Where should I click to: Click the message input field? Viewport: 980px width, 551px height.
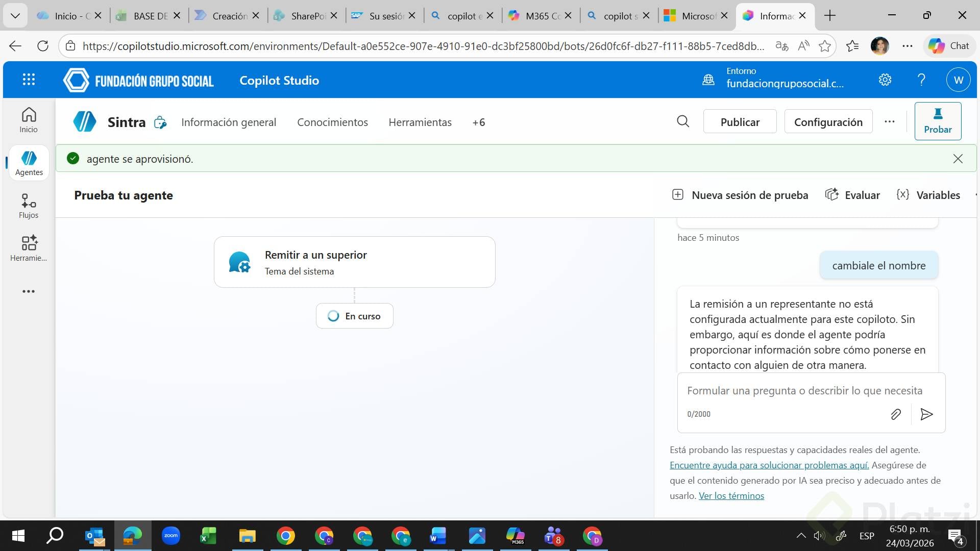[x=804, y=391]
